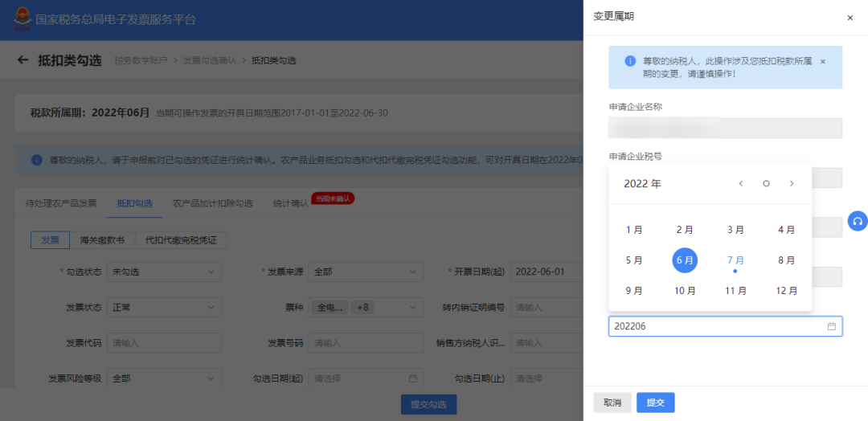Click the info icon in panel notice
Image resolution: width=868 pixels, height=421 pixels.
click(630, 61)
